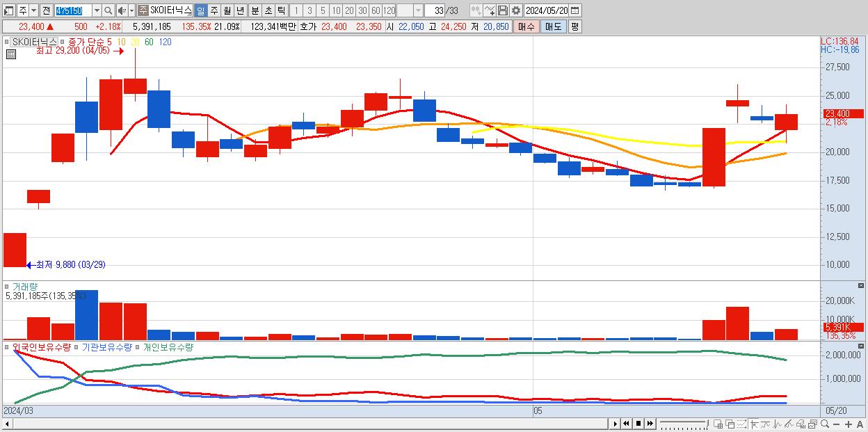Open the chart settings gear icon
The width and height of the screenshot is (868, 432).
(516, 10)
